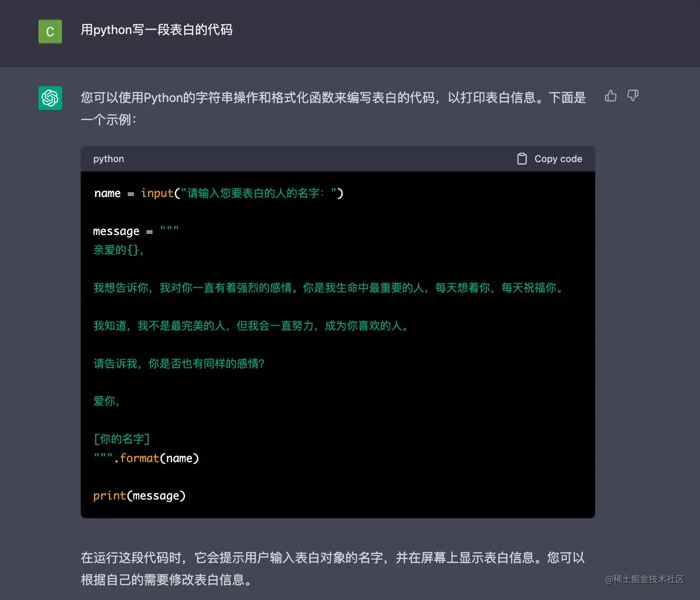Click the clipboard icon in code header

coord(522,159)
